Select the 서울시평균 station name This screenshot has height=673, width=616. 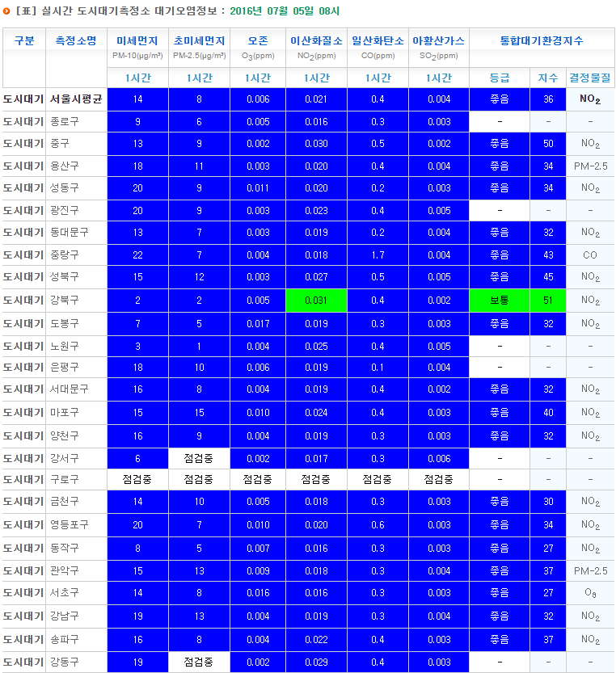point(76,99)
